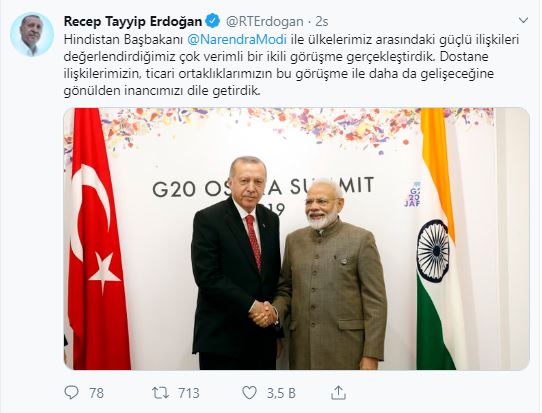Viewport: 542px width, 413px height.
Task: Open the @NarendraModi mention link
Action: (237, 39)
